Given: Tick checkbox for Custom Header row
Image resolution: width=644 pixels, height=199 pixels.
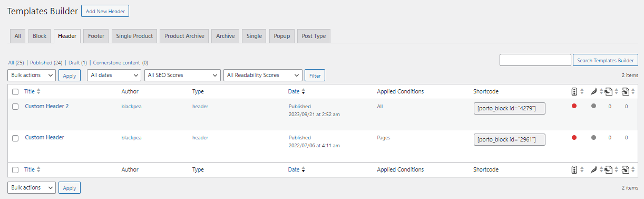Looking at the screenshot, I should pos(15,138).
